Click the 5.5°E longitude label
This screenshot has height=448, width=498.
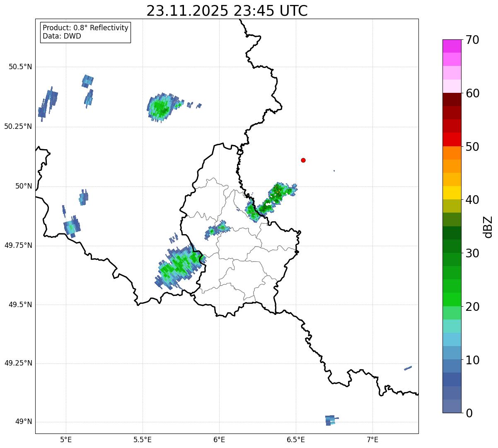[x=143, y=440]
